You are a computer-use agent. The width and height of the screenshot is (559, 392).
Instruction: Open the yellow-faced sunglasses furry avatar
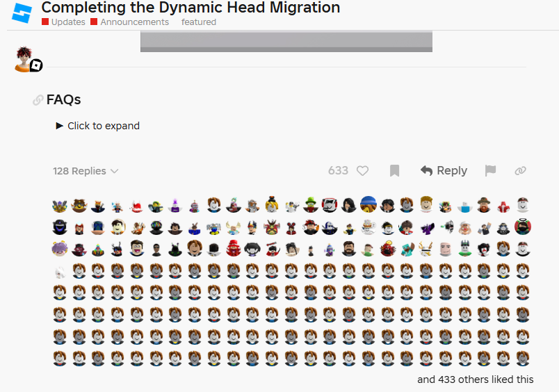pyautogui.click(x=79, y=206)
